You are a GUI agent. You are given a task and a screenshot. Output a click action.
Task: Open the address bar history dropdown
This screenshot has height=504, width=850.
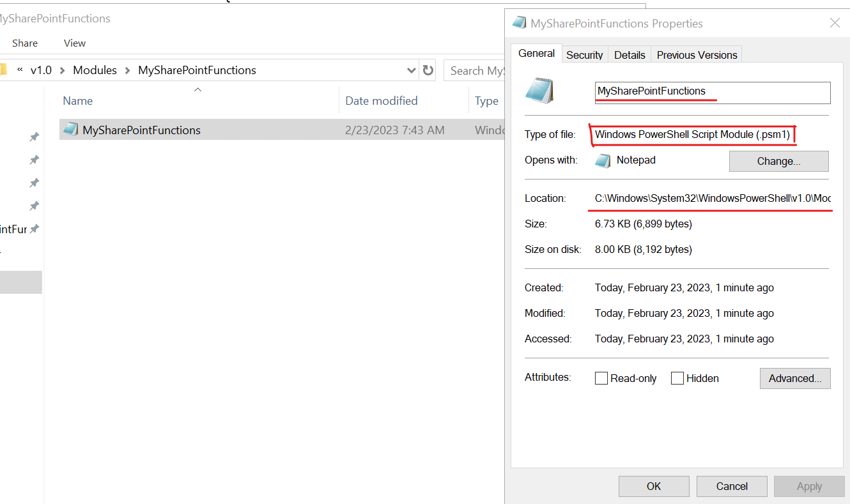coord(411,70)
